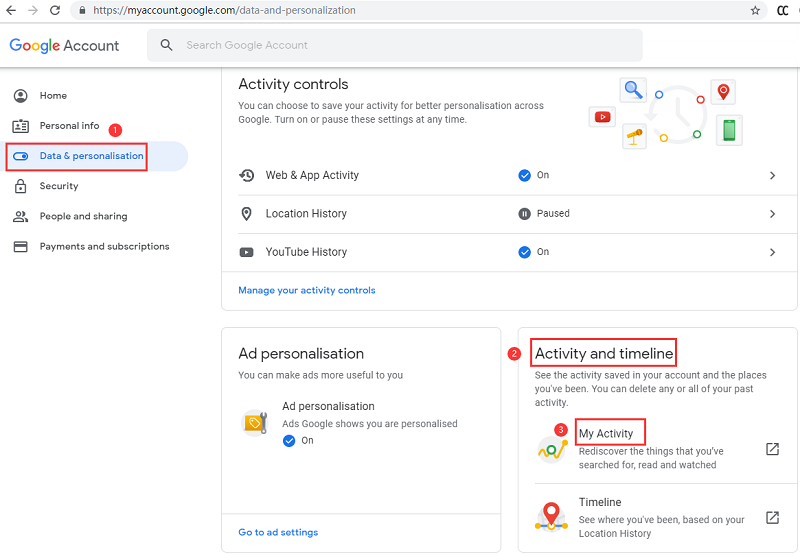Click the padlock icon in address bar
The height and width of the screenshot is (554, 800).
[82, 10]
